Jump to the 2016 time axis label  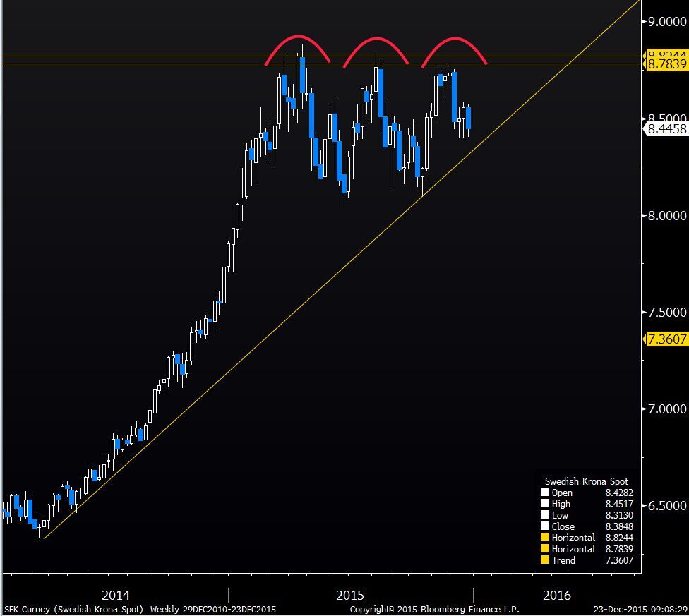pyautogui.click(x=557, y=595)
